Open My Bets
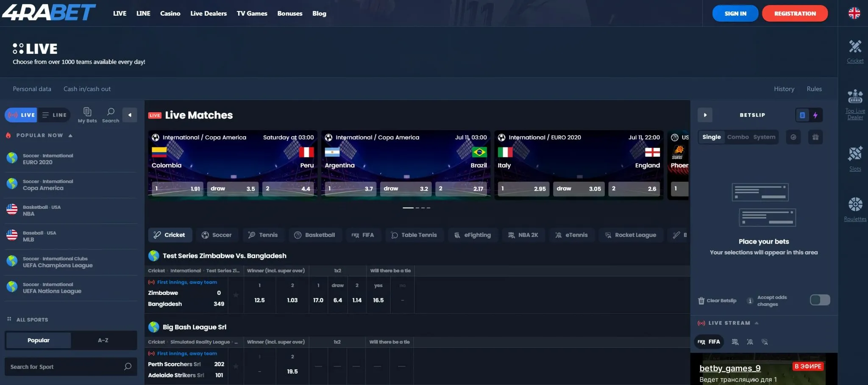The height and width of the screenshot is (385, 868). click(87, 114)
